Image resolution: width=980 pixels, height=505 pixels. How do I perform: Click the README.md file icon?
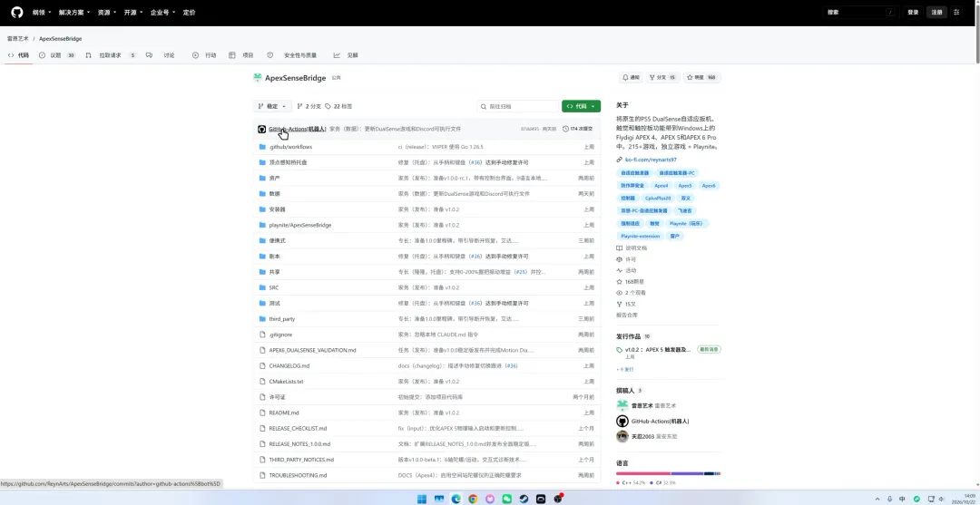262,413
